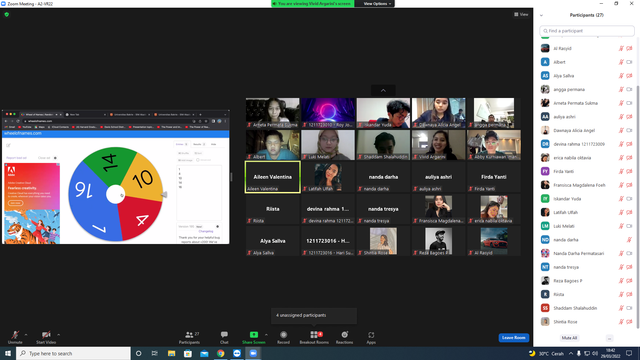
Task: Select Al Rasyid in the participants list
Action: (586, 48)
